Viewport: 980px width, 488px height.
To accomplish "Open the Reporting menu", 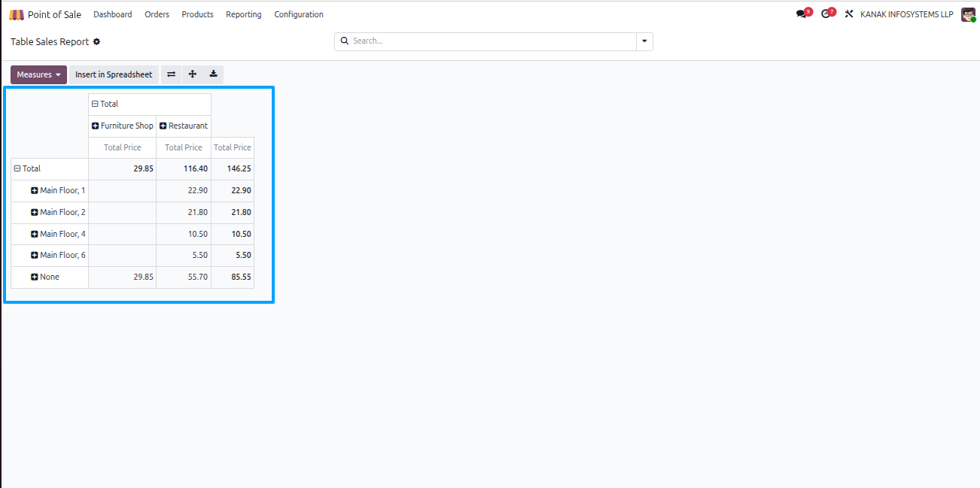I will 244,14.
